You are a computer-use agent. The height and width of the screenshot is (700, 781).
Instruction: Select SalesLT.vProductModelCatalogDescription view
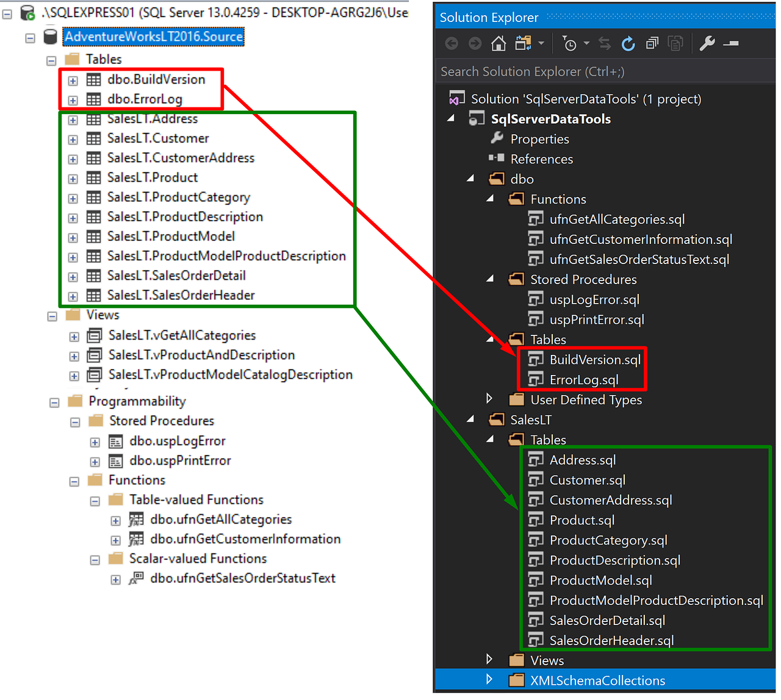231,374
